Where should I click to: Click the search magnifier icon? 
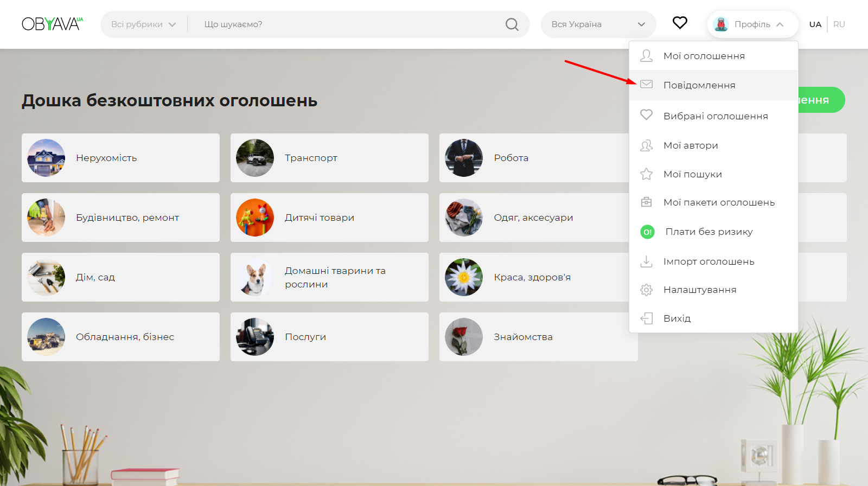pyautogui.click(x=512, y=24)
